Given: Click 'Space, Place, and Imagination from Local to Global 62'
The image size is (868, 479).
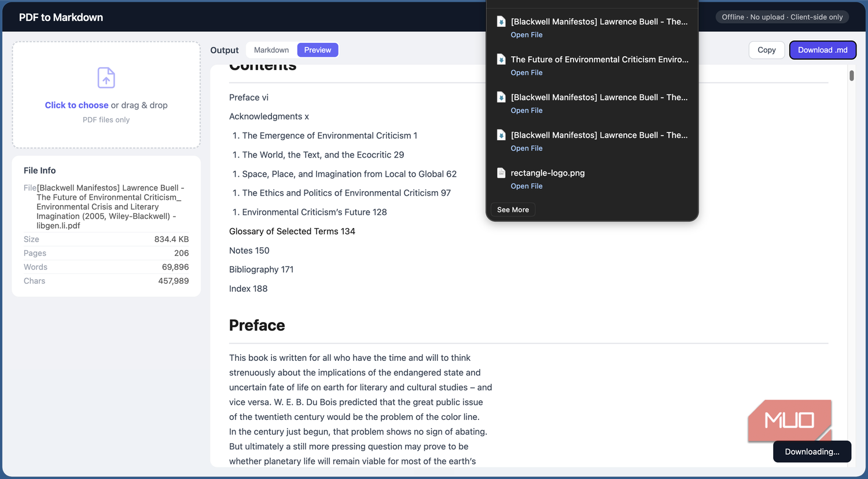Looking at the screenshot, I should pos(350,174).
